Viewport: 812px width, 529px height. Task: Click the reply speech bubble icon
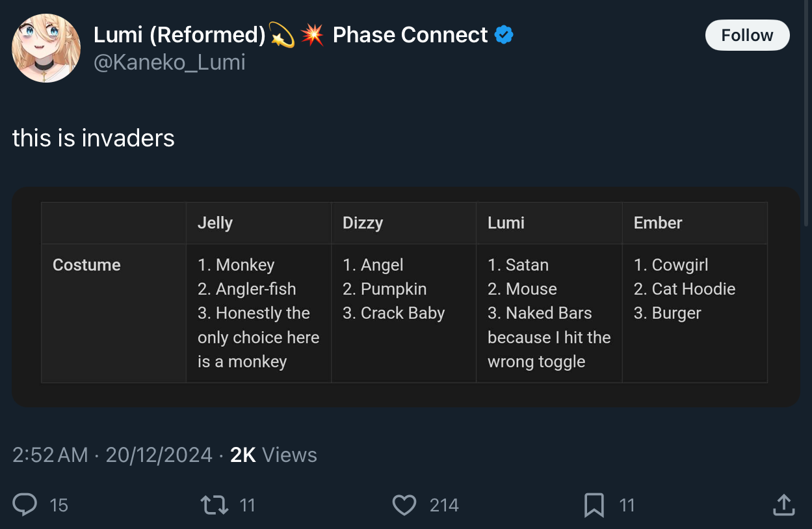tap(25, 505)
